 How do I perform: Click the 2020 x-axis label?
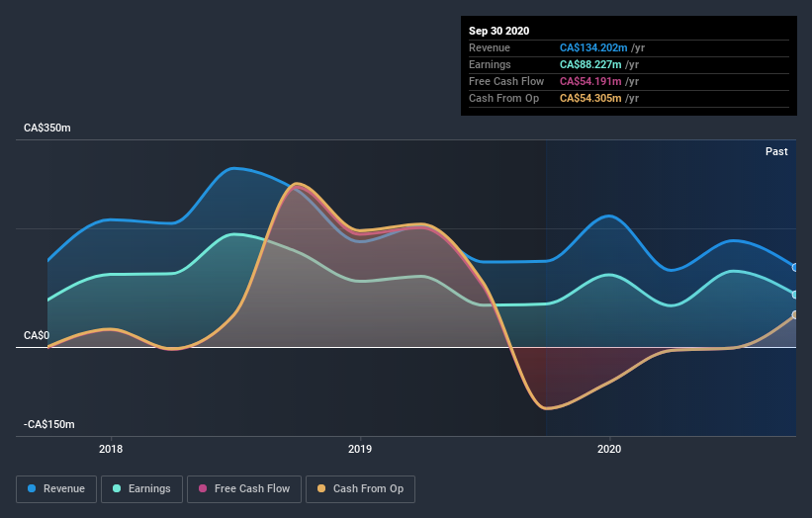click(x=609, y=449)
